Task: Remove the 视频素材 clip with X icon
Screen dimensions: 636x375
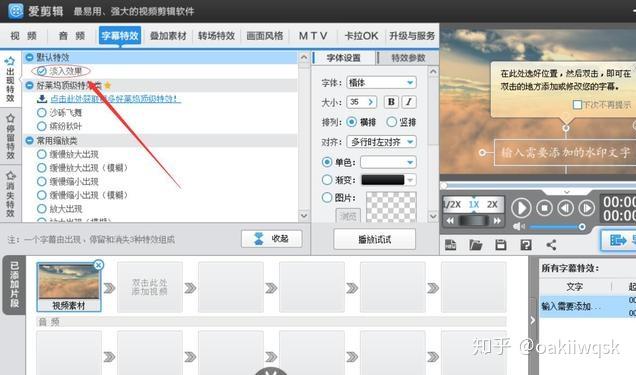Action: tap(98, 265)
